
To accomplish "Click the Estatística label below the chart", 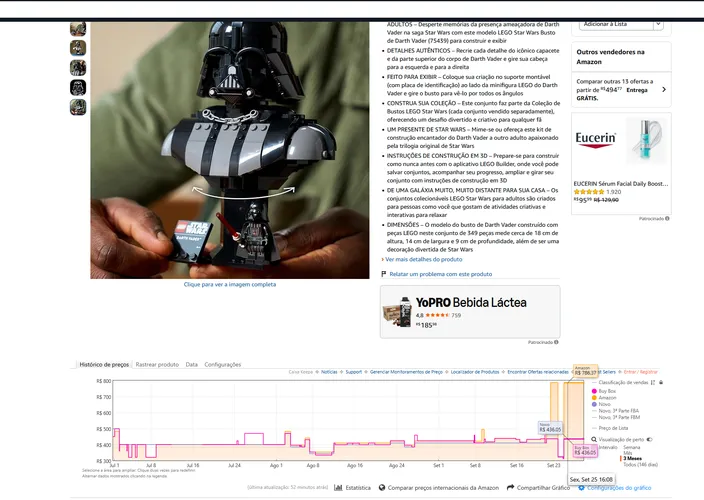I will pyautogui.click(x=358, y=487).
